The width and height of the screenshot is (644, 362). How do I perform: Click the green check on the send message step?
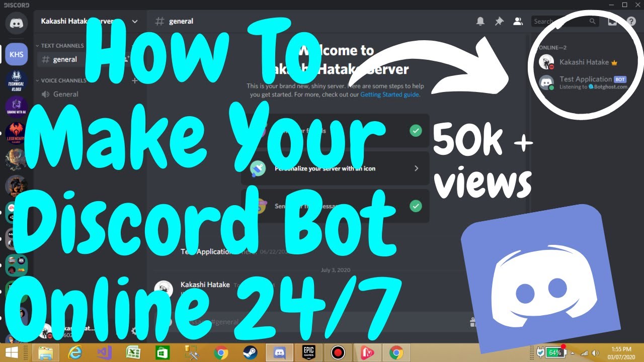tap(416, 206)
